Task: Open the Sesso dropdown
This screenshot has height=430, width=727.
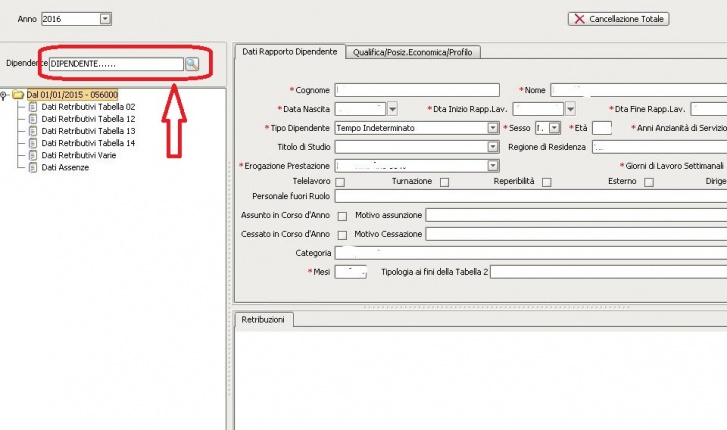Action: (555, 128)
